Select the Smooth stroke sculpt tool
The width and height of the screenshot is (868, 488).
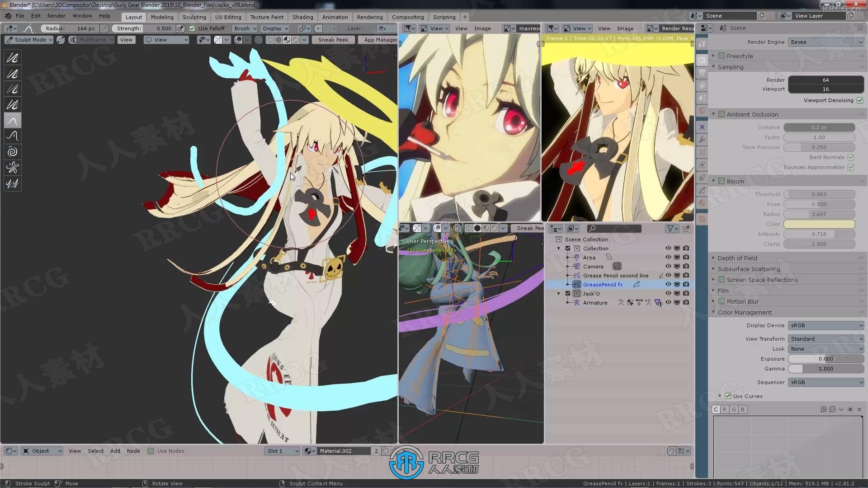click(x=13, y=58)
